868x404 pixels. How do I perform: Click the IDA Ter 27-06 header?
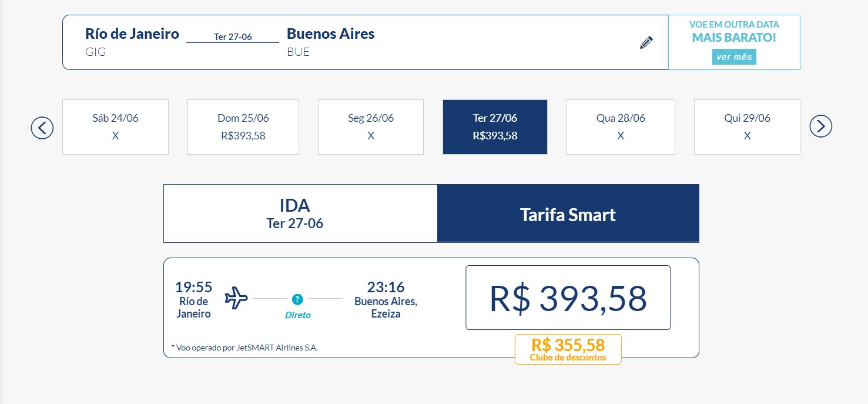pos(300,213)
